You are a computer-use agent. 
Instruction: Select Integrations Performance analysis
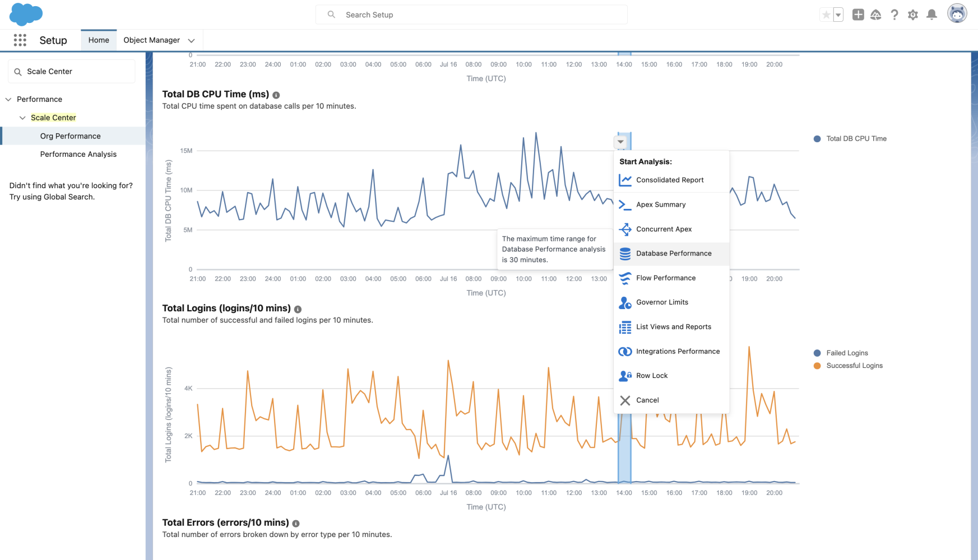coord(678,351)
